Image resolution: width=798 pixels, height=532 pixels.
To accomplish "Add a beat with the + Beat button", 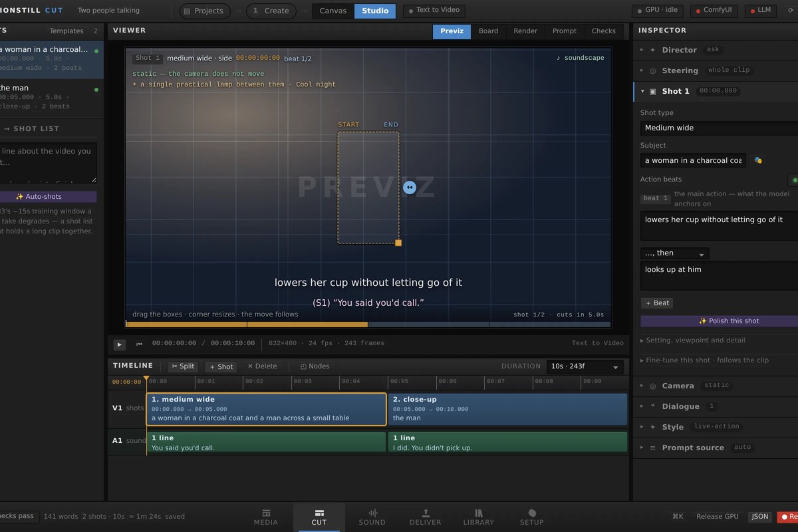I will (x=657, y=303).
